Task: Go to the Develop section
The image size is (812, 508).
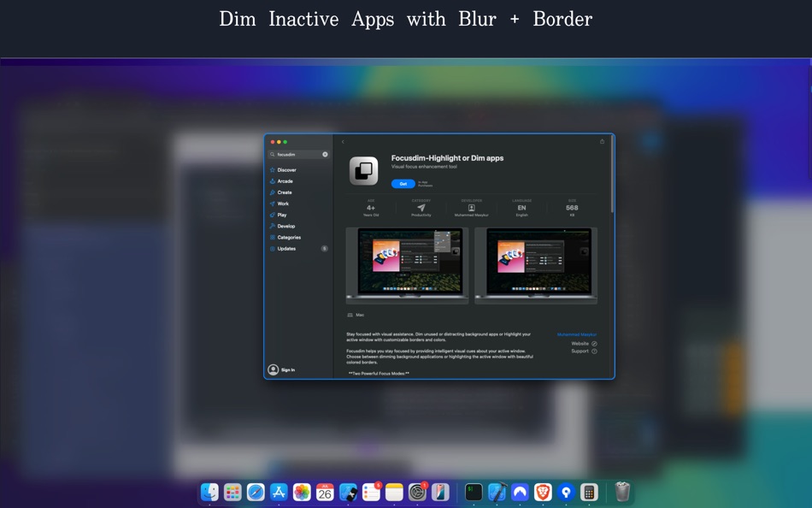Action: coord(283,226)
